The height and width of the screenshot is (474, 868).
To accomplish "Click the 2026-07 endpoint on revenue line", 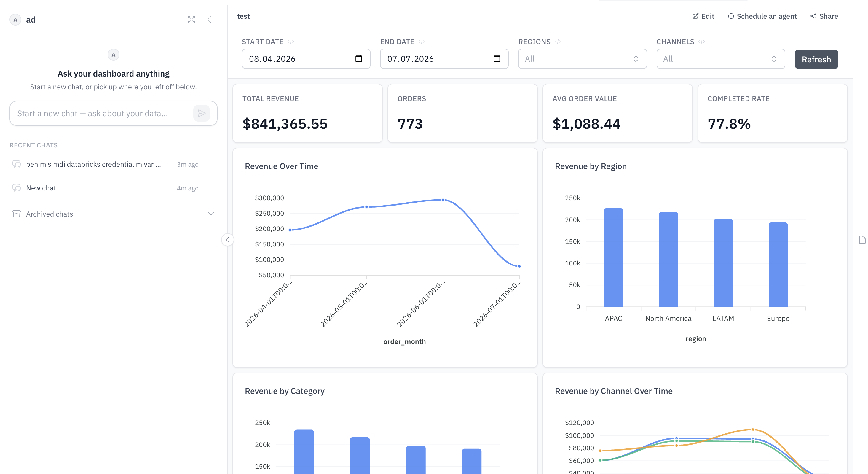I will coord(519,266).
